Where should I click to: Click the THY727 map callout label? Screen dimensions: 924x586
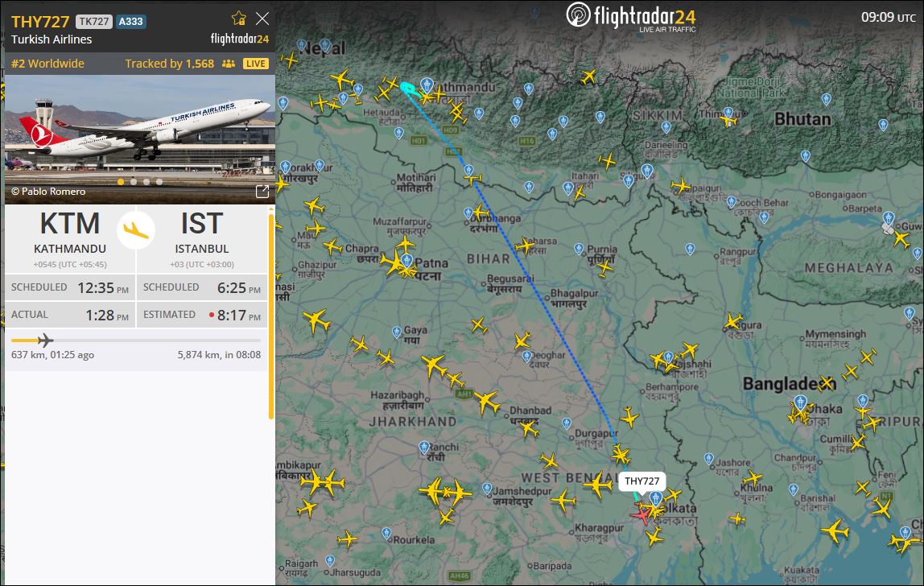[x=641, y=481]
